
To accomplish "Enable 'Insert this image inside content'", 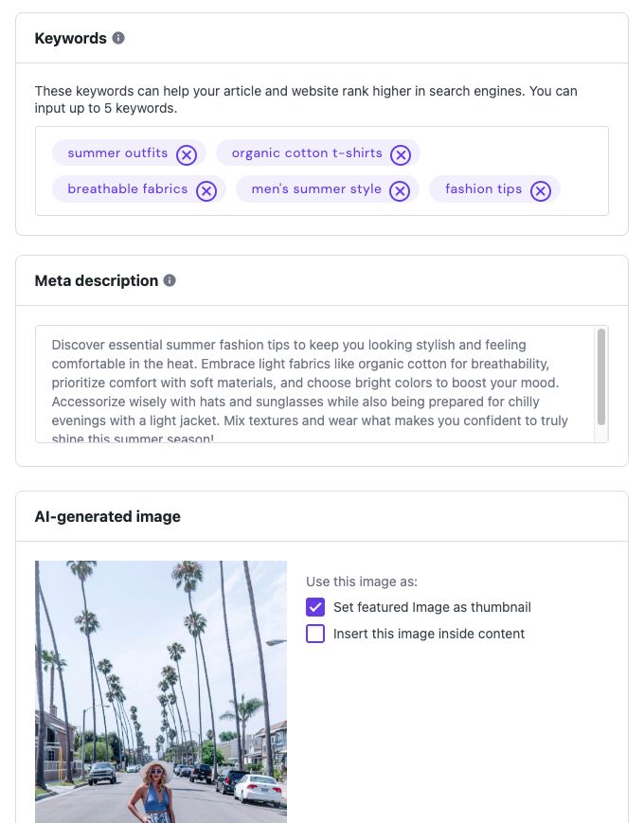I will point(315,634).
